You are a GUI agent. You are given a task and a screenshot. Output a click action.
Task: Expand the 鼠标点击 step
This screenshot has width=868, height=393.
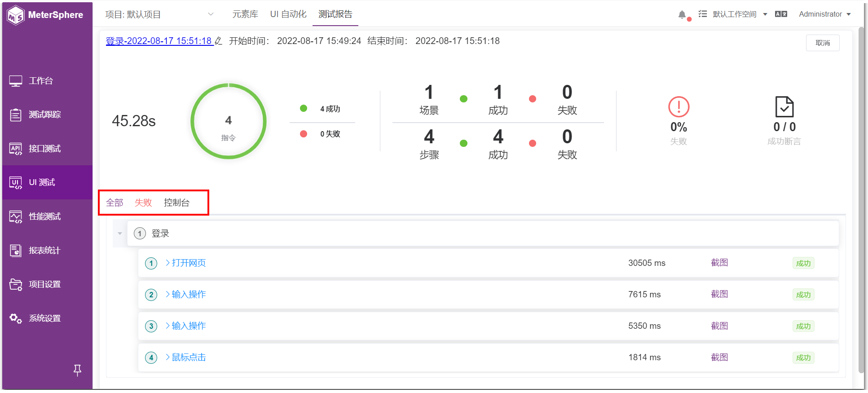[185, 358]
